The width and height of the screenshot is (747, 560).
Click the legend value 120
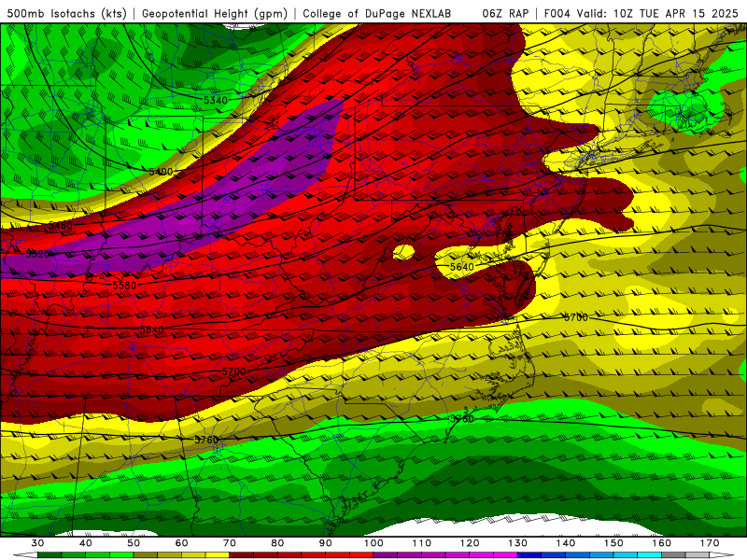pos(470,543)
